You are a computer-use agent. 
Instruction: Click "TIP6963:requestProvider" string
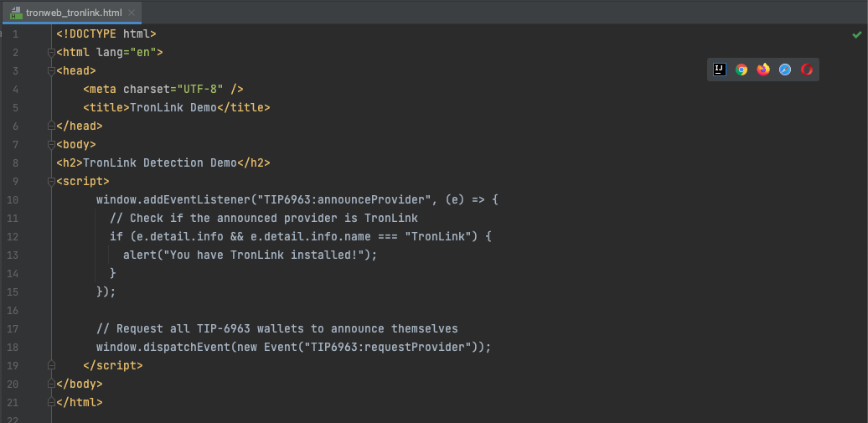coord(390,347)
